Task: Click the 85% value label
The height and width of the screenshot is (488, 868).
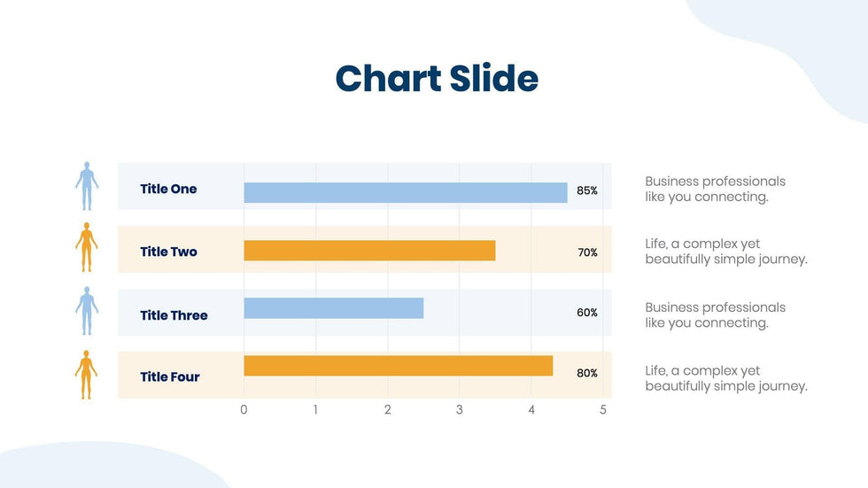Action: coord(587,190)
